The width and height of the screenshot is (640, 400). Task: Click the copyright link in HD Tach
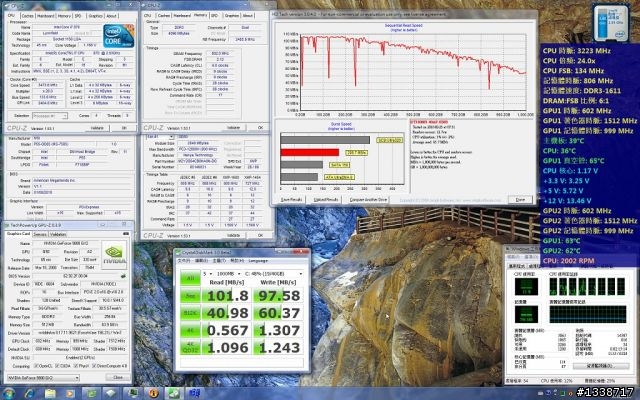(451, 200)
